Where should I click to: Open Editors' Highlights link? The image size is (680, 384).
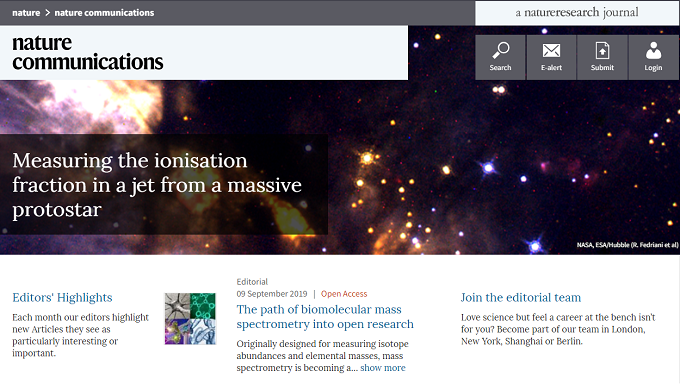[62, 298]
